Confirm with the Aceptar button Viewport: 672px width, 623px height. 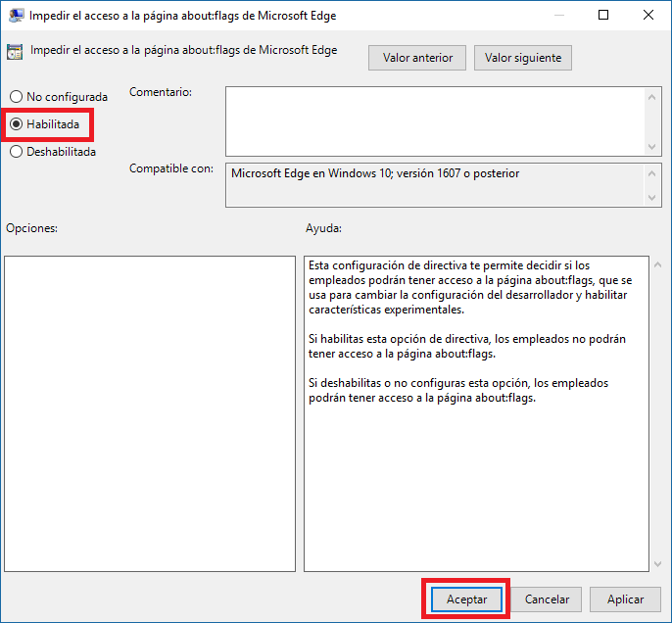(x=466, y=599)
